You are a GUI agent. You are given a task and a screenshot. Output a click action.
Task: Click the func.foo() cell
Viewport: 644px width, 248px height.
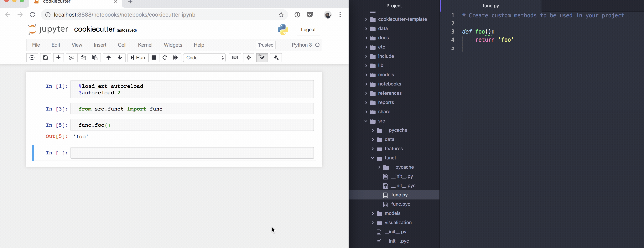pos(195,125)
